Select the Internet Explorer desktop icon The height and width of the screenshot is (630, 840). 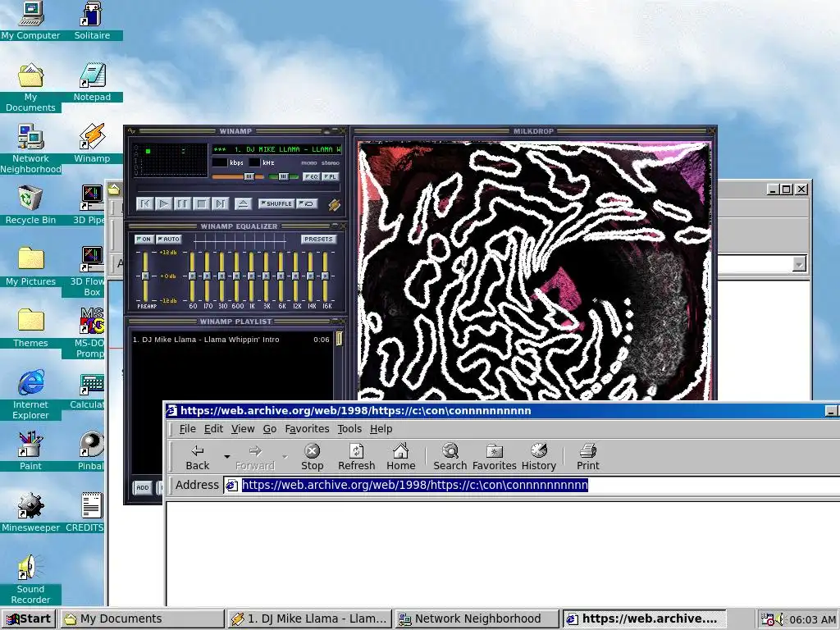pos(30,395)
